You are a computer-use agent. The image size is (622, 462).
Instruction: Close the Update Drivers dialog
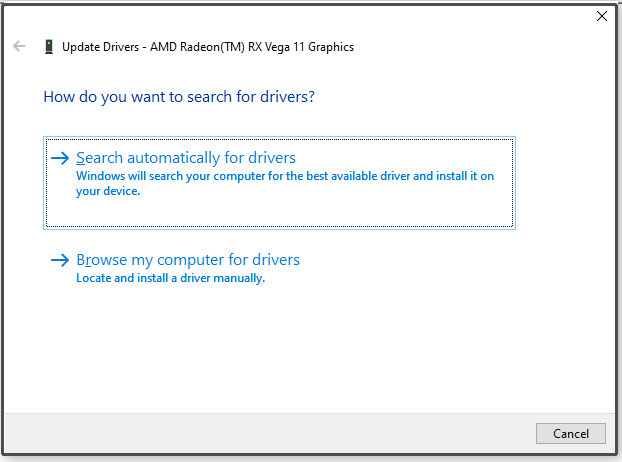[602, 16]
